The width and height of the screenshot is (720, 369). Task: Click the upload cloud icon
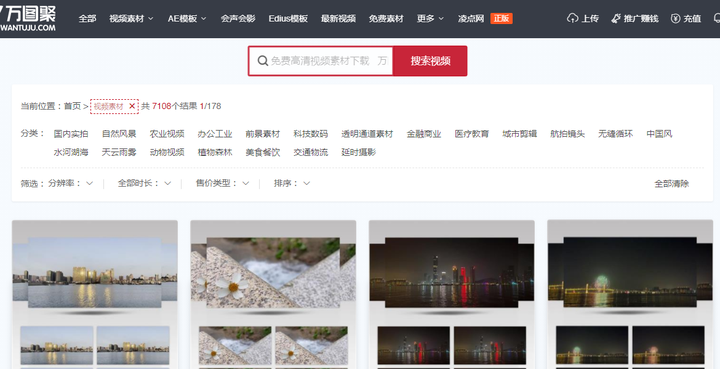(572, 18)
